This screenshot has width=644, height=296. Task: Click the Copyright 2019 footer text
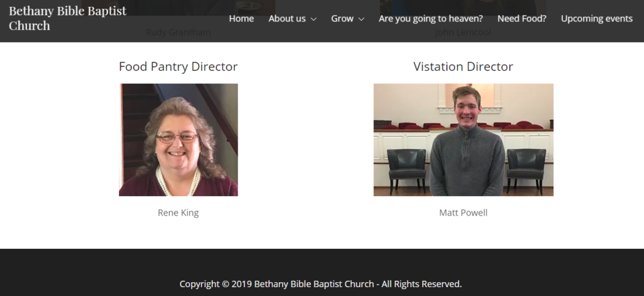click(x=321, y=283)
